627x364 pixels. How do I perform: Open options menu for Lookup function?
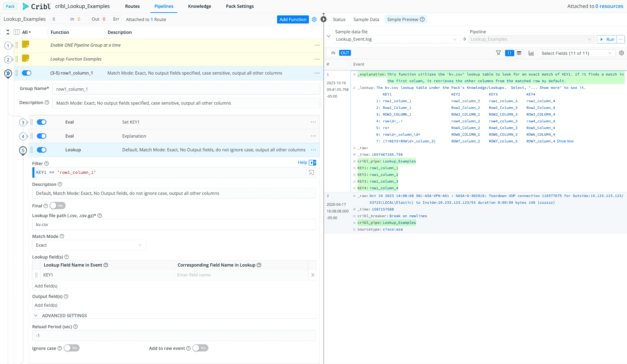tap(313, 150)
